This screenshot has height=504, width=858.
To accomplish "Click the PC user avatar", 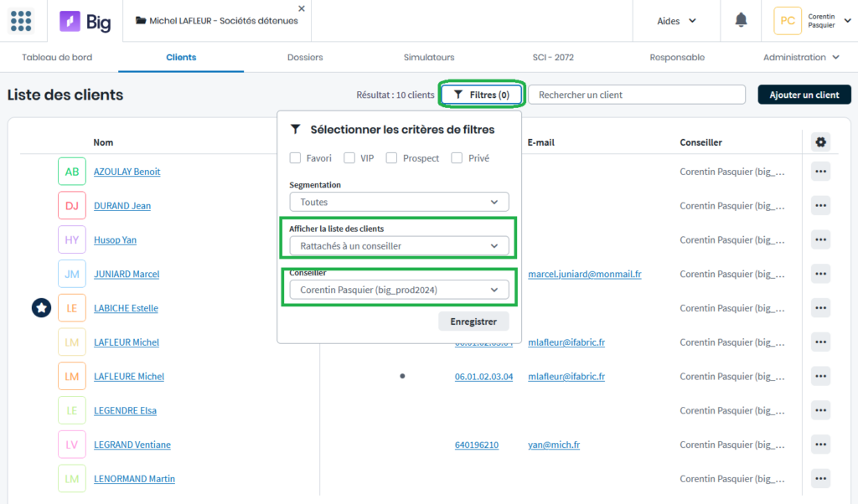I will 788,21.
